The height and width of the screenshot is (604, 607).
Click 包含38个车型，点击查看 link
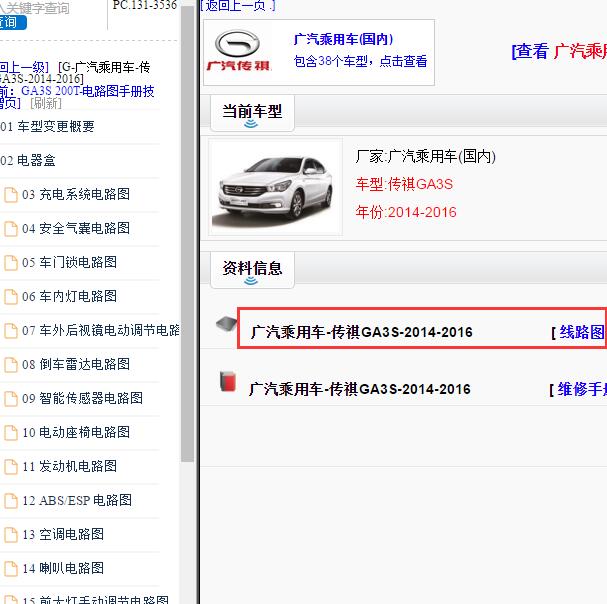[360, 61]
